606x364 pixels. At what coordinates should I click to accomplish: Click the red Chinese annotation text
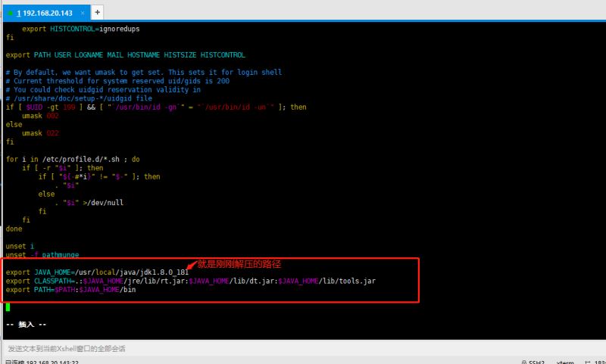point(239,264)
